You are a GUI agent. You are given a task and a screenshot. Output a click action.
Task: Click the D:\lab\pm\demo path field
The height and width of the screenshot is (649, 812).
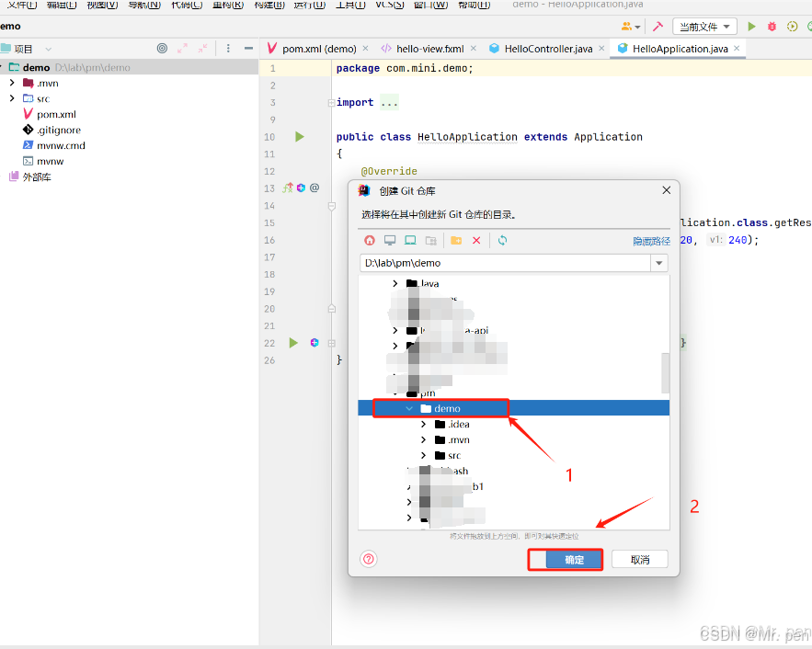click(506, 263)
